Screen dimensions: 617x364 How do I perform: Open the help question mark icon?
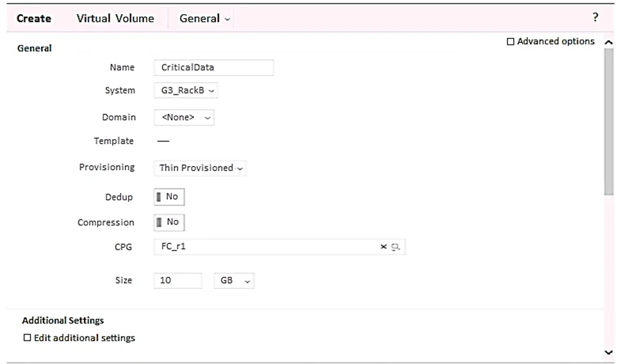click(595, 17)
